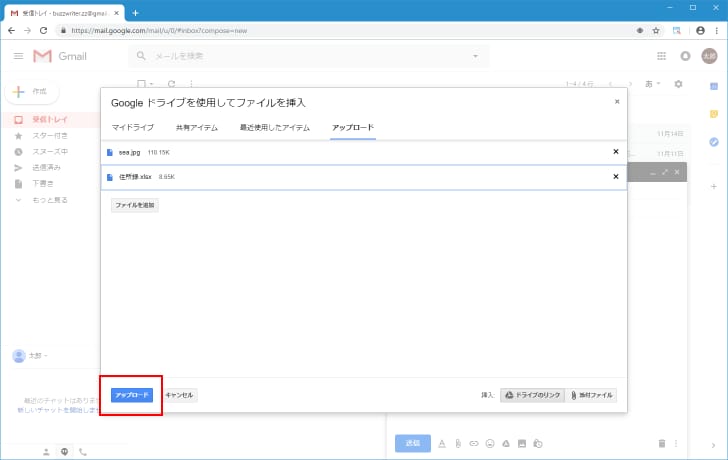This screenshot has width=728, height=460.
Task: Open mail list more options icon
Action: (191, 84)
